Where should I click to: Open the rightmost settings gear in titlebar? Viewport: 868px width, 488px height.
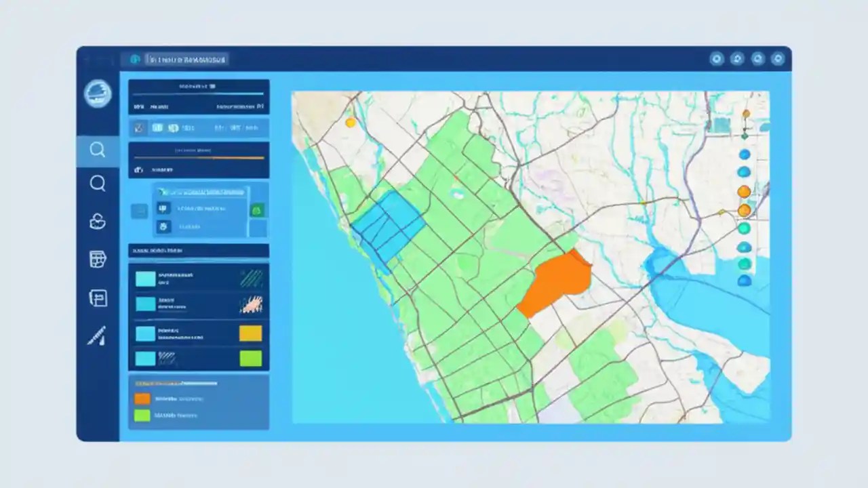(778, 59)
